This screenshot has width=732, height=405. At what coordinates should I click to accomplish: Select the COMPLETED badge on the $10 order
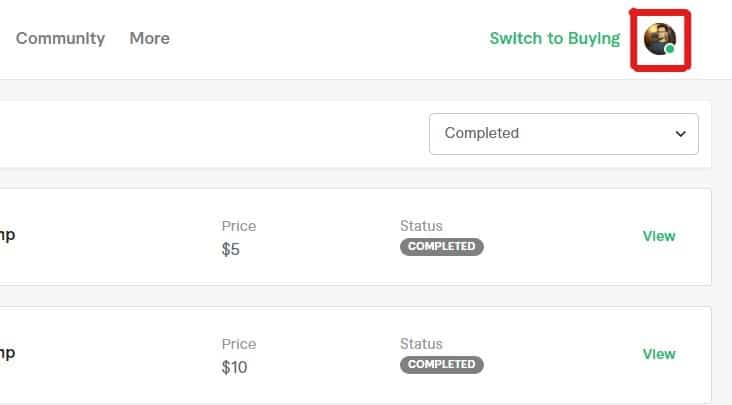pyautogui.click(x=442, y=364)
